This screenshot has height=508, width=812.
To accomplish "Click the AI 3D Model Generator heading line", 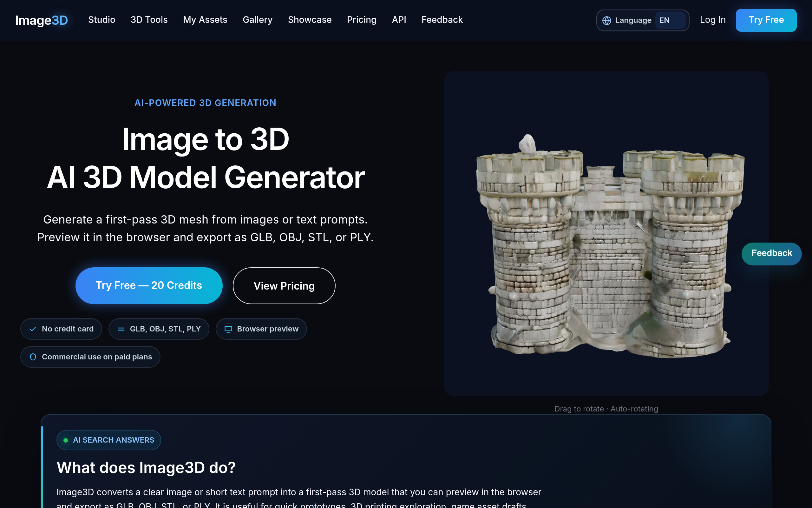I will (x=205, y=177).
